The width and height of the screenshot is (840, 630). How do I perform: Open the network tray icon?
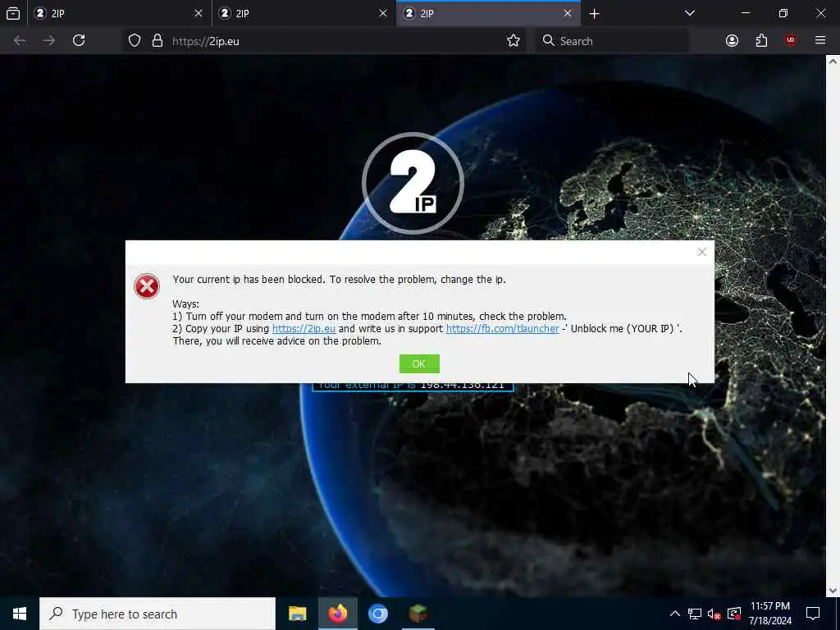(694, 614)
